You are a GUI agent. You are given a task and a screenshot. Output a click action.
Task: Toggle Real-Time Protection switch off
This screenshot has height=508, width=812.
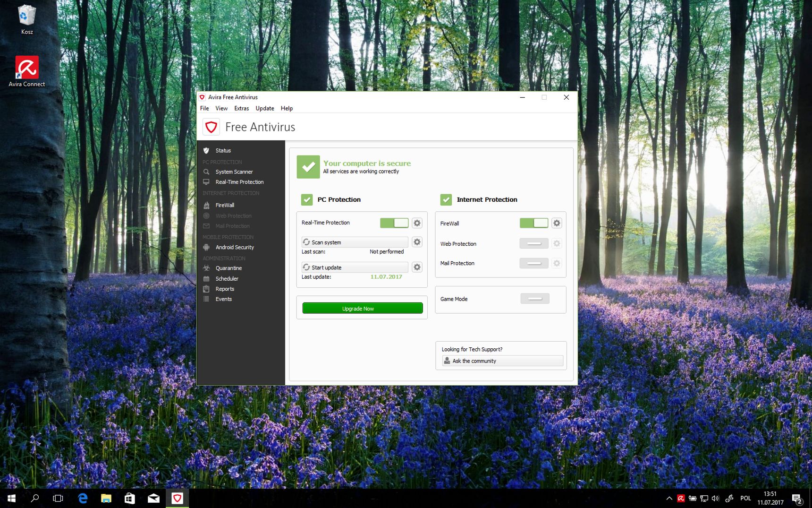(394, 223)
